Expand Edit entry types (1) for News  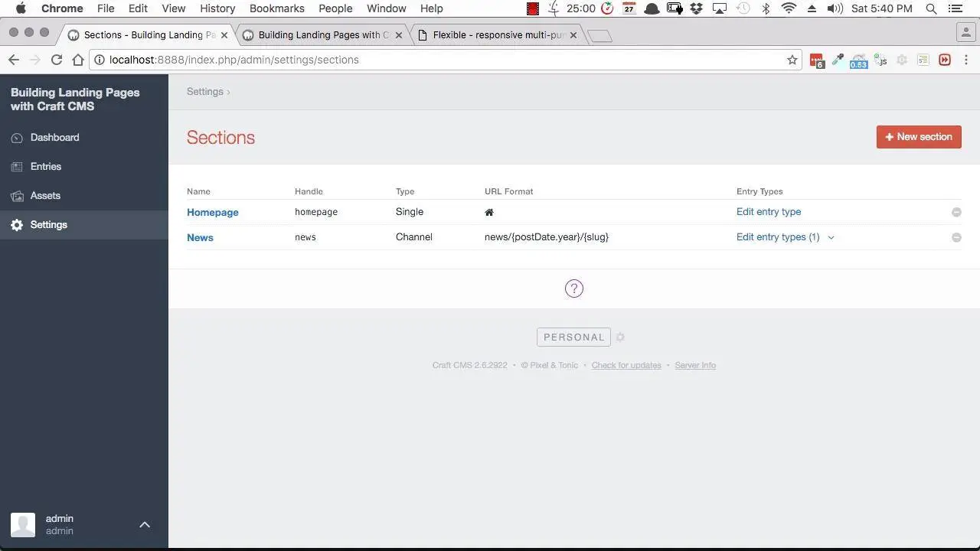click(x=786, y=237)
